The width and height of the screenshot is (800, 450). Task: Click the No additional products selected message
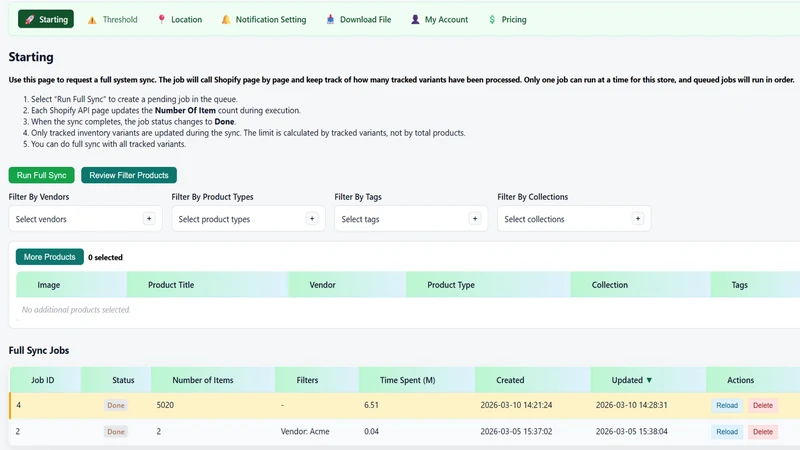click(x=76, y=310)
